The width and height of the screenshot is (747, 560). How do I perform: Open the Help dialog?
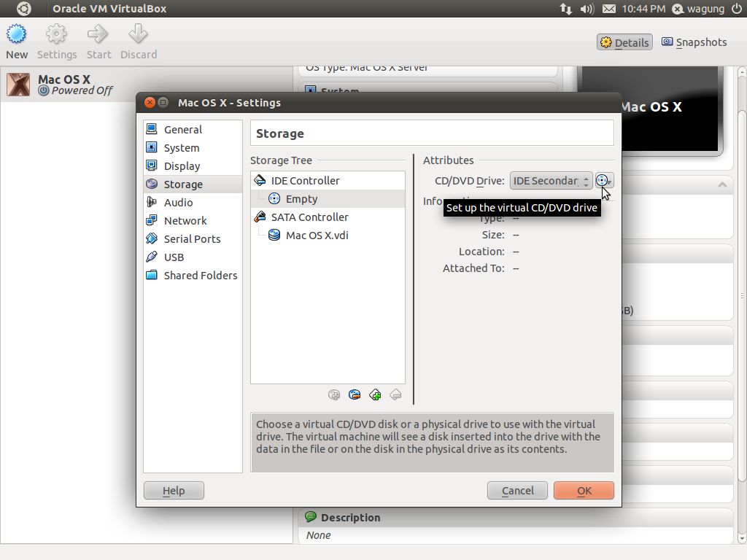point(174,490)
